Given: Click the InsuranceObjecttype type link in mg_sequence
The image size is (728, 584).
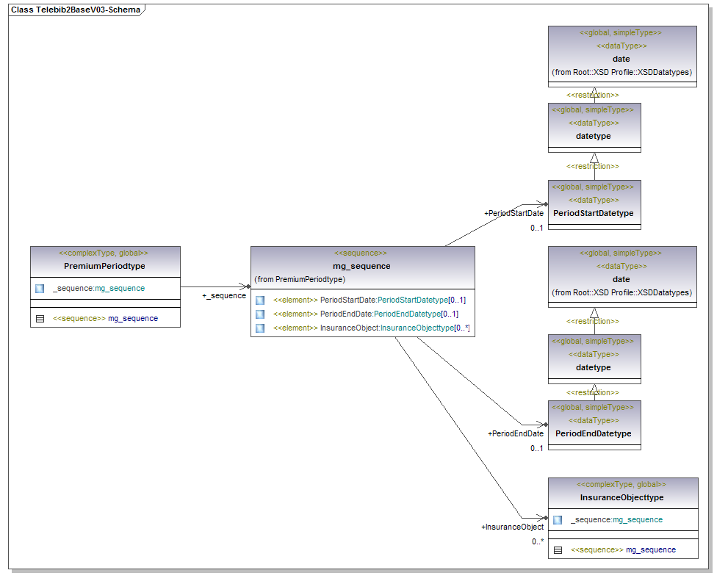Looking at the screenshot, I should click(417, 328).
